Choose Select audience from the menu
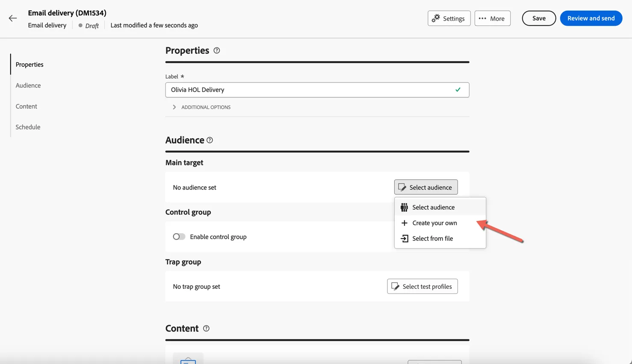The image size is (632, 364). point(440,207)
